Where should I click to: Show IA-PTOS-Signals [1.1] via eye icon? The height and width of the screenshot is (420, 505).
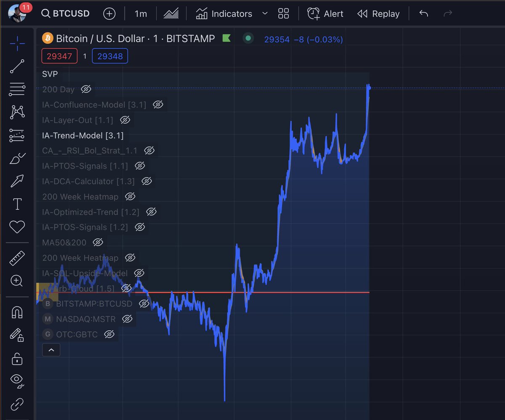140,166
